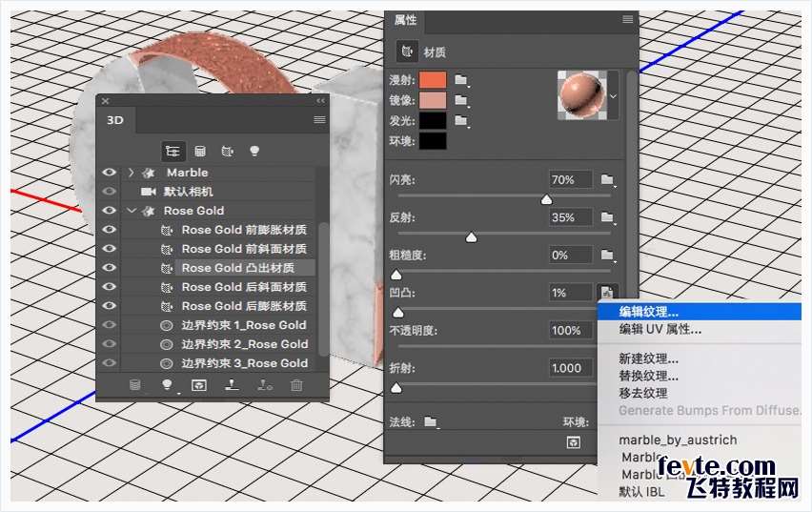
Task: Expand the Marble tree item
Action: click(x=131, y=172)
